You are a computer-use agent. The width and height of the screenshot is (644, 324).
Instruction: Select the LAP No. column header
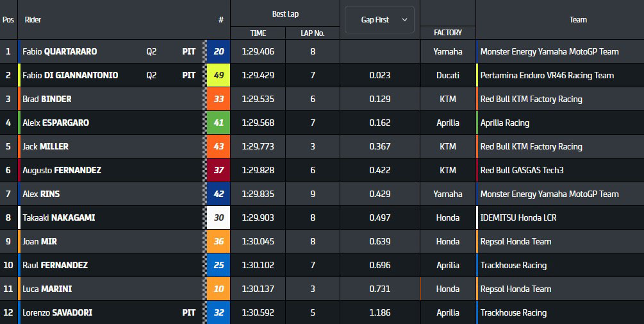coord(313,33)
